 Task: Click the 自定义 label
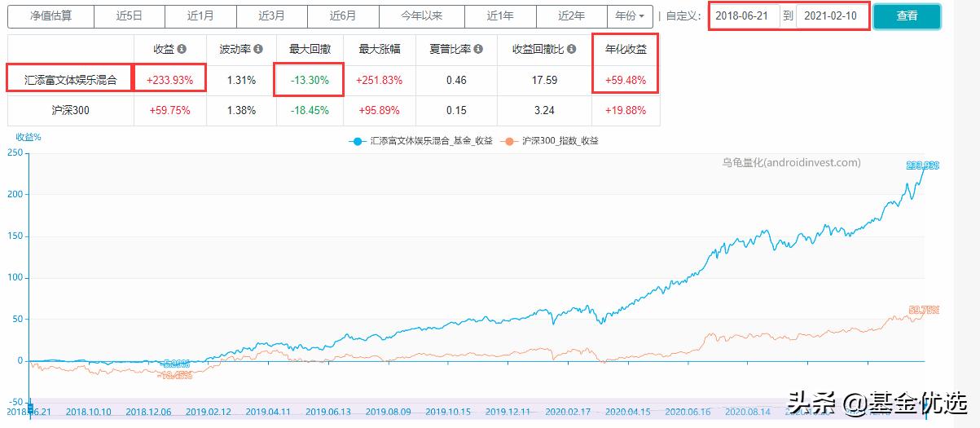point(683,15)
